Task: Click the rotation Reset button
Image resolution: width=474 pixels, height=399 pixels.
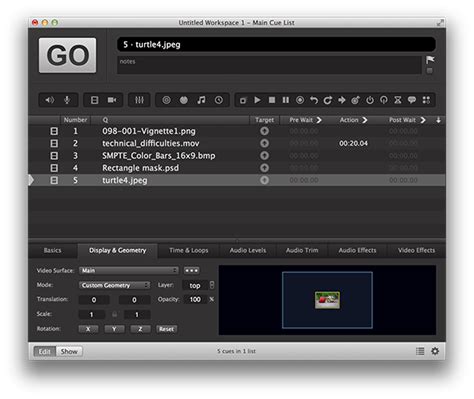Action: click(x=166, y=329)
